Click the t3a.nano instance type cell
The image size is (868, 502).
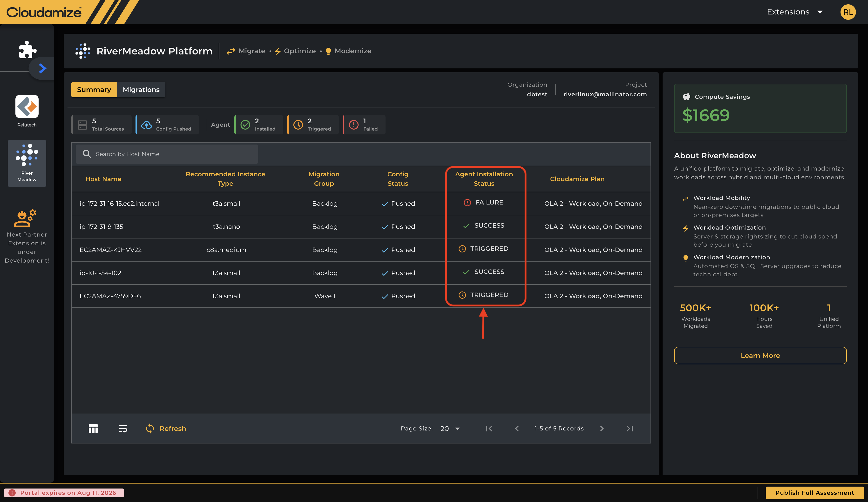[x=226, y=227]
